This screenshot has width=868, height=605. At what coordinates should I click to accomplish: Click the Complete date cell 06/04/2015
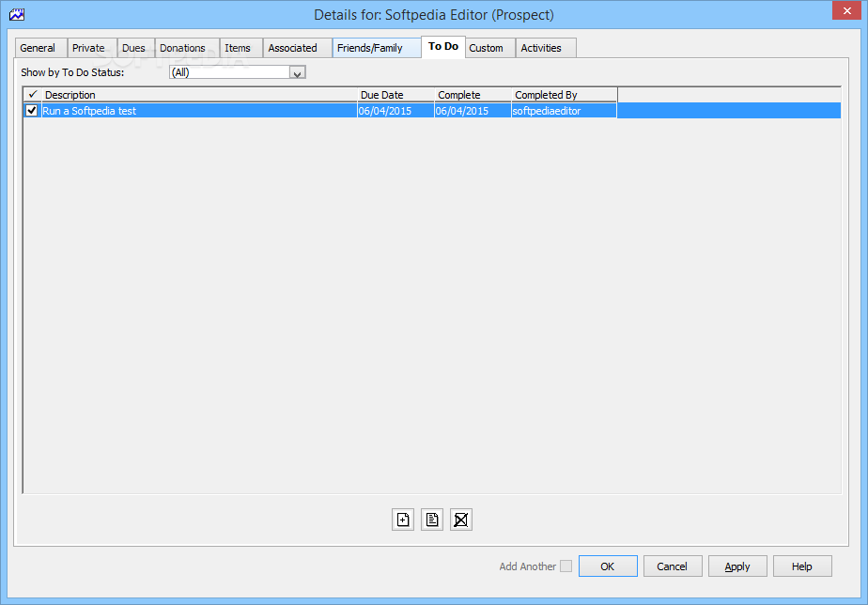click(473, 111)
